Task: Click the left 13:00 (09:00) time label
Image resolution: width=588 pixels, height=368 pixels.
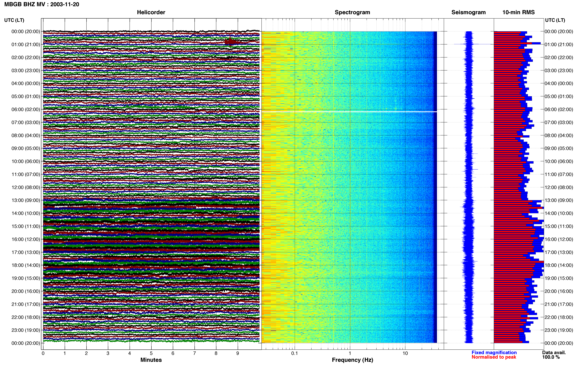Action: click(26, 200)
